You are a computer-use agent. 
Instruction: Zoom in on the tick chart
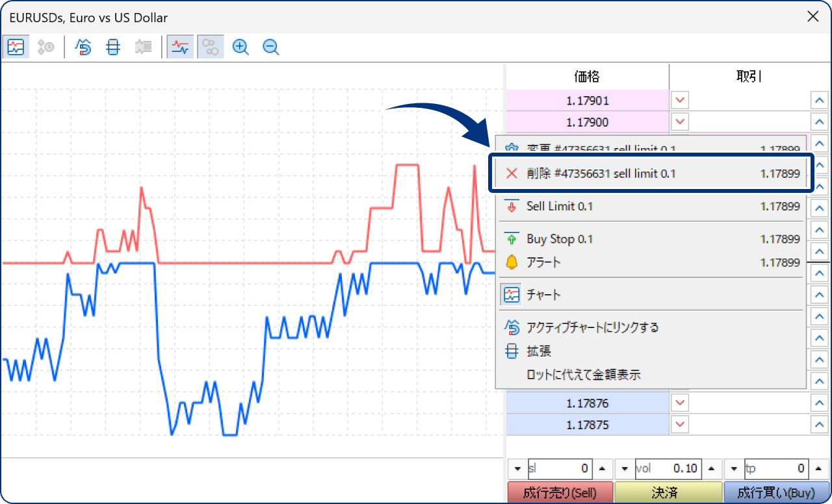pos(240,47)
